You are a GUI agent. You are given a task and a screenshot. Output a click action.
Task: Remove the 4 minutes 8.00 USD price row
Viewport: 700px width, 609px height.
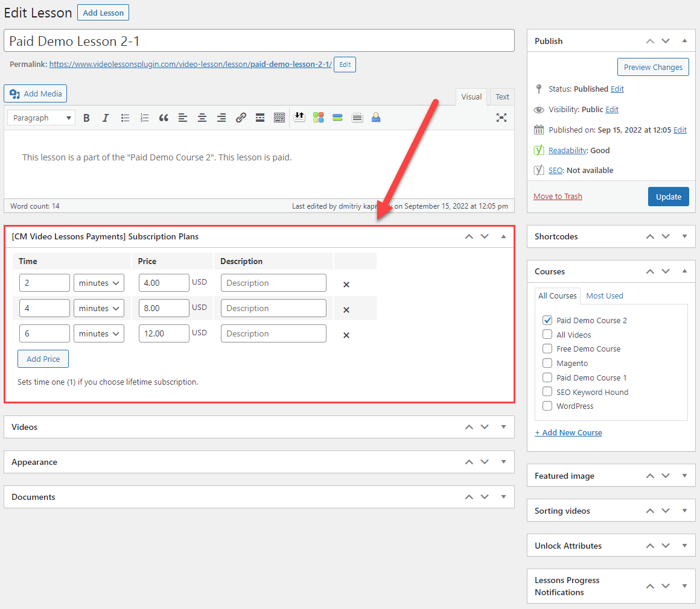pyautogui.click(x=346, y=310)
